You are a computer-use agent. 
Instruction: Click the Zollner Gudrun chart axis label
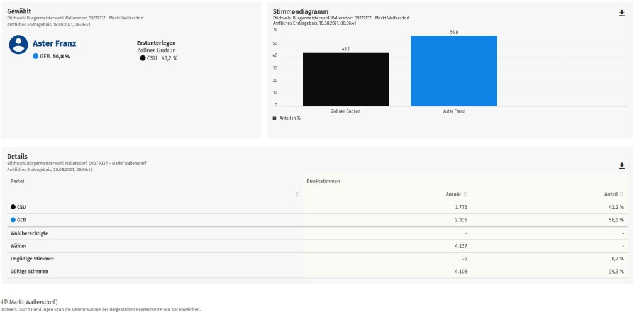click(345, 111)
